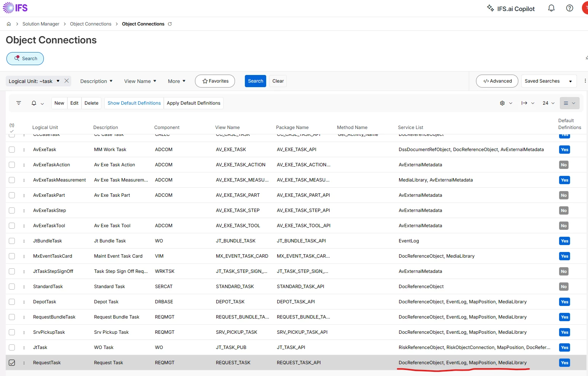Open column settings gear icon
Image resolution: width=588 pixels, height=376 pixels.
pyautogui.click(x=502, y=103)
